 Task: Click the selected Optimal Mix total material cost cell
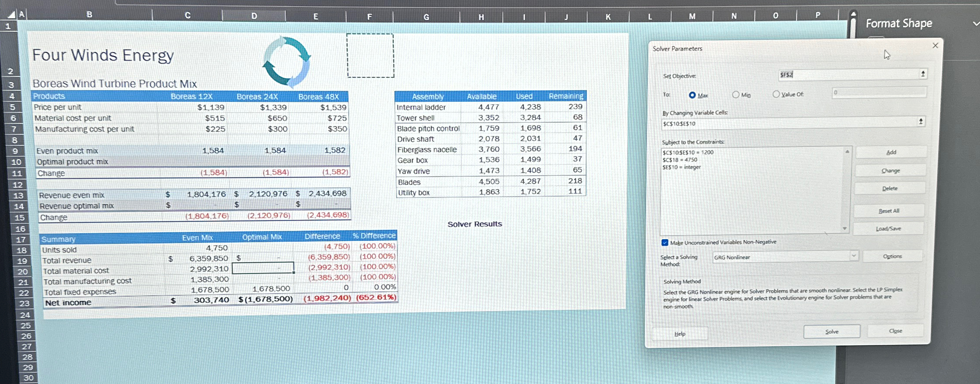click(263, 267)
